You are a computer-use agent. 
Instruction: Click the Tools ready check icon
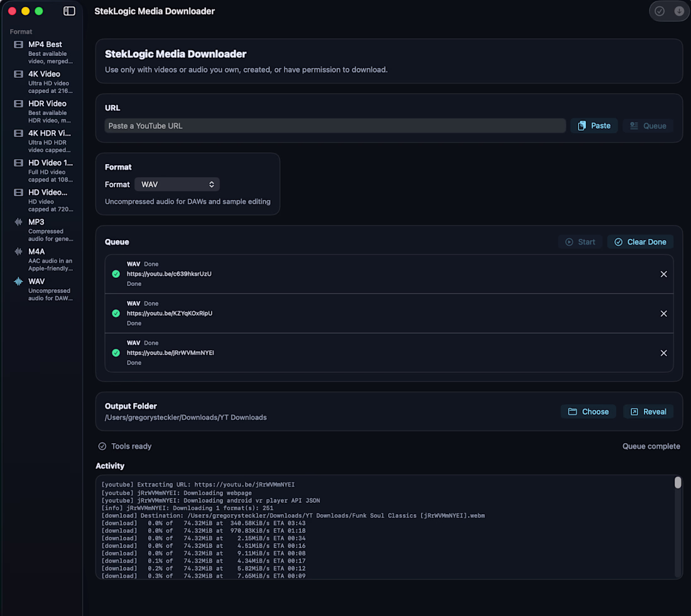tap(102, 446)
